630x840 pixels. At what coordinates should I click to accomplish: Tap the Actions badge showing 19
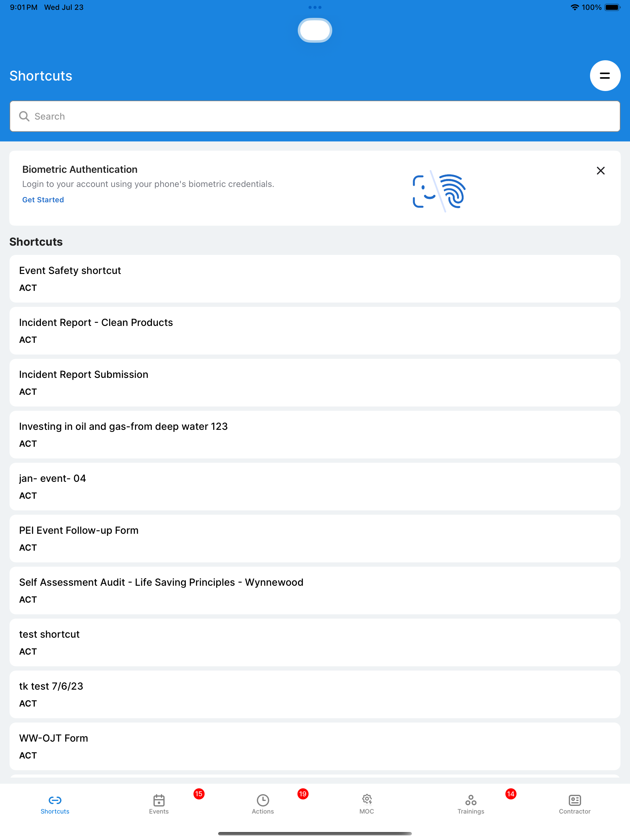303,794
